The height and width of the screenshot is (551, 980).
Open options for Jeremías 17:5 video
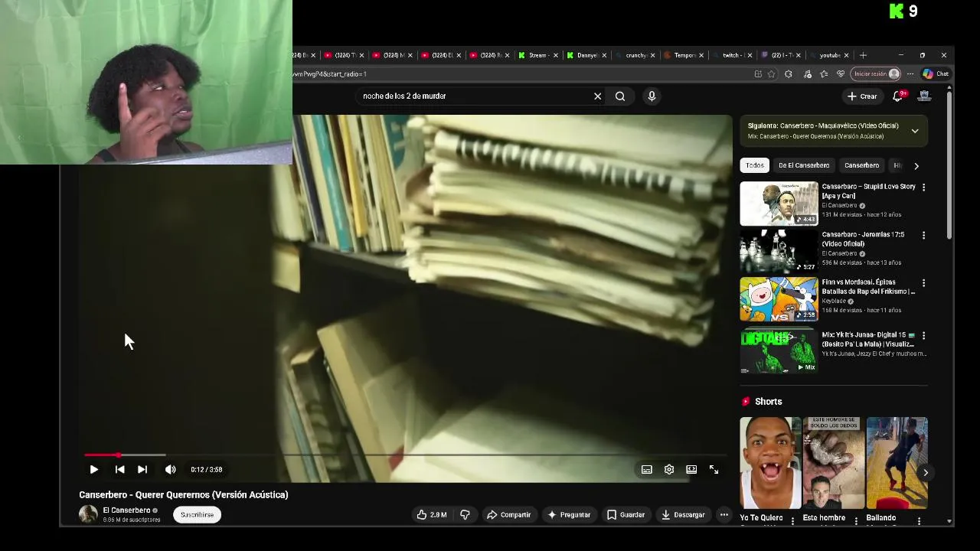[x=923, y=236]
